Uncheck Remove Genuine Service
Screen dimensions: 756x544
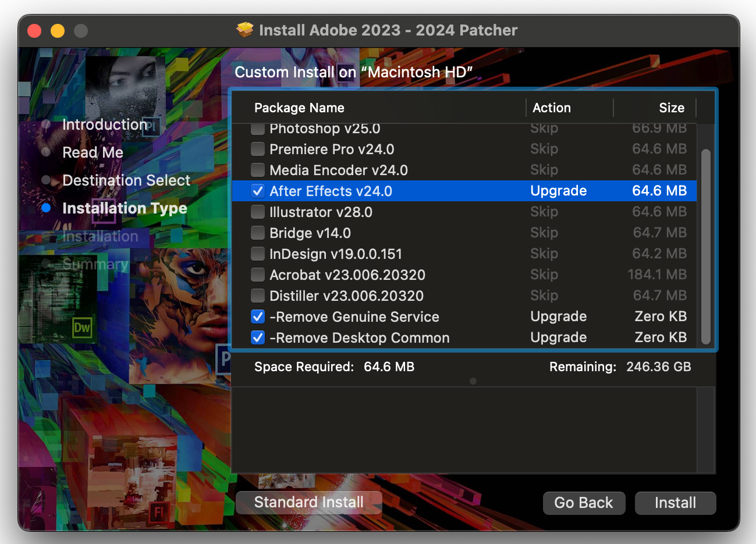point(257,317)
